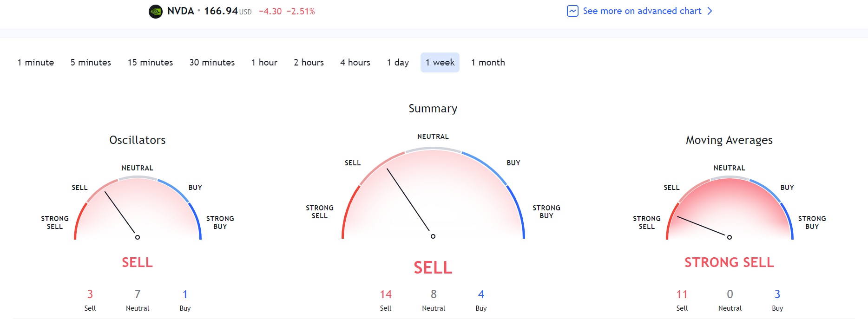Switch to the 1 day timeframe
This screenshot has width=868, height=326.
398,63
